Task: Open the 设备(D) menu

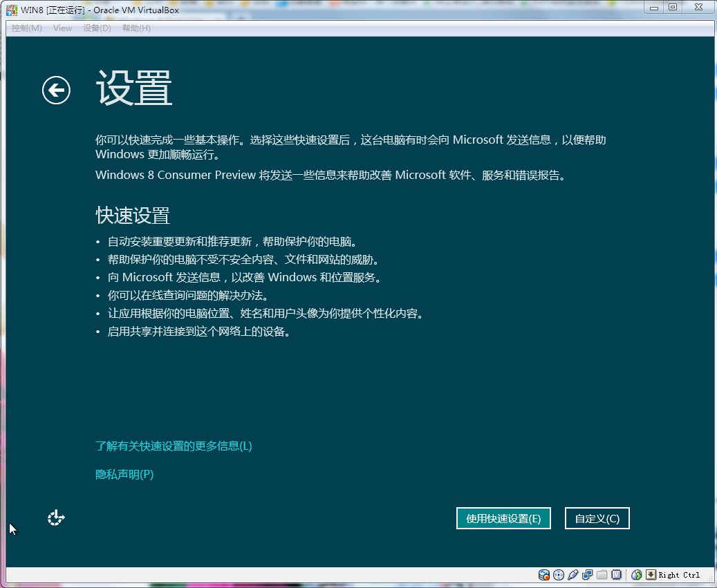Action: (97, 28)
